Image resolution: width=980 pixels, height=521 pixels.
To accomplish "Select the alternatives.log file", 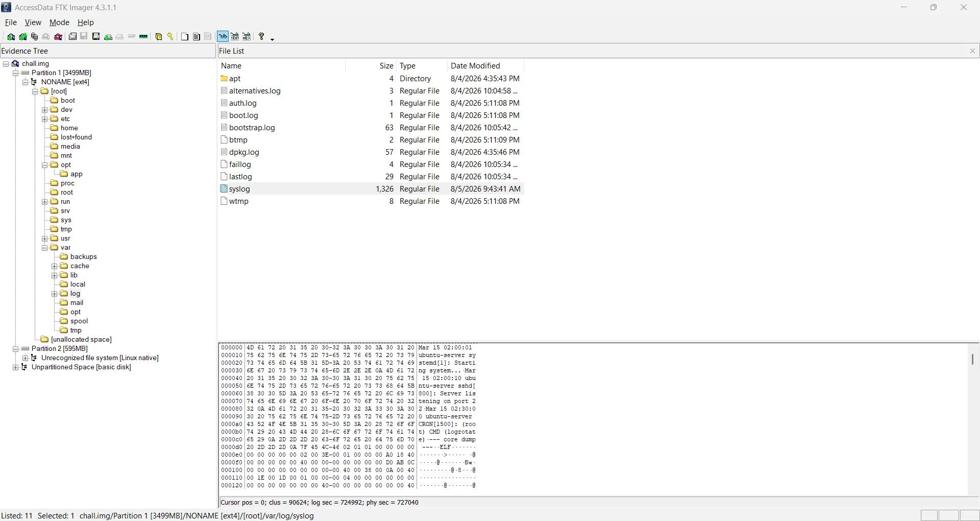I will click(371, 91).
